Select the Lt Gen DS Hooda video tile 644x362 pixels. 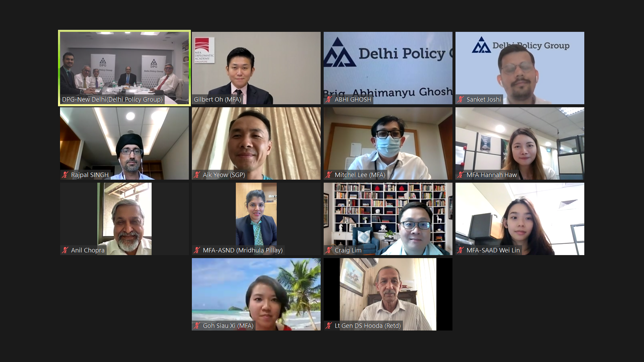[388, 294]
